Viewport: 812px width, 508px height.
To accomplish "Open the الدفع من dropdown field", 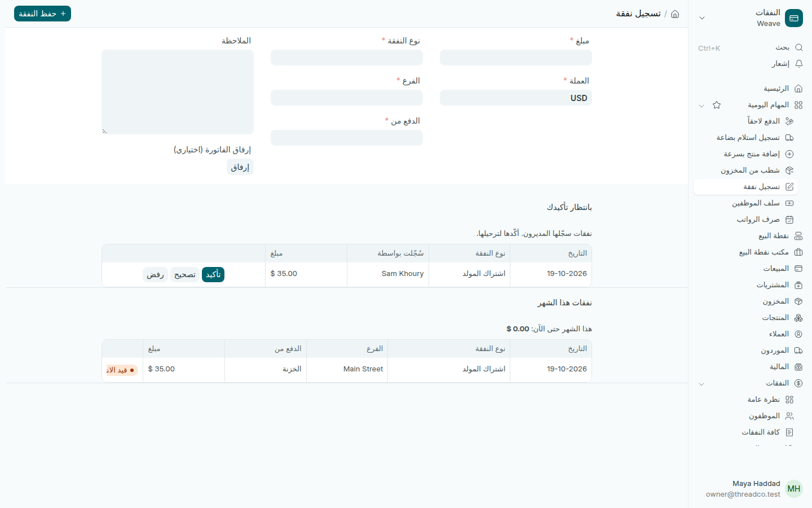I will (347, 138).
